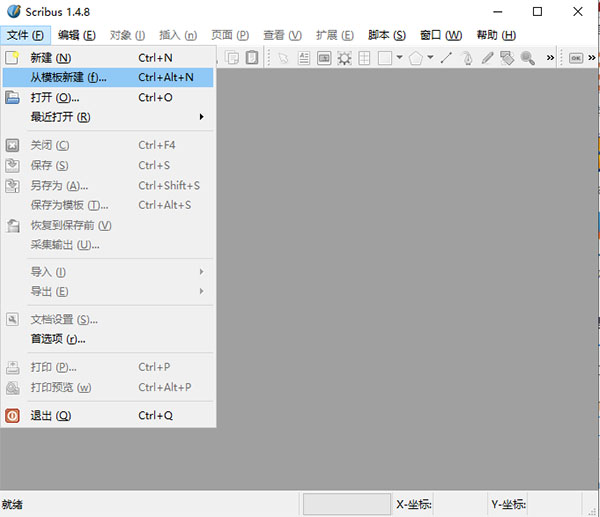Click the Save icon in File menu
The width and height of the screenshot is (600, 517).
[x=12, y=165]
